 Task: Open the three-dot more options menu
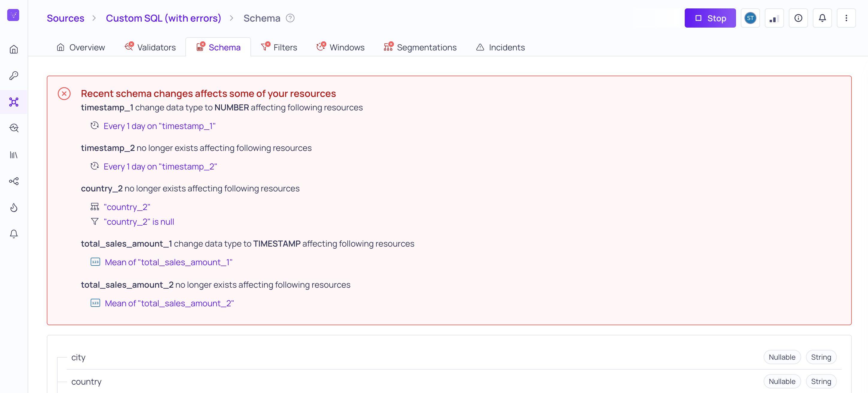point(846,18)
